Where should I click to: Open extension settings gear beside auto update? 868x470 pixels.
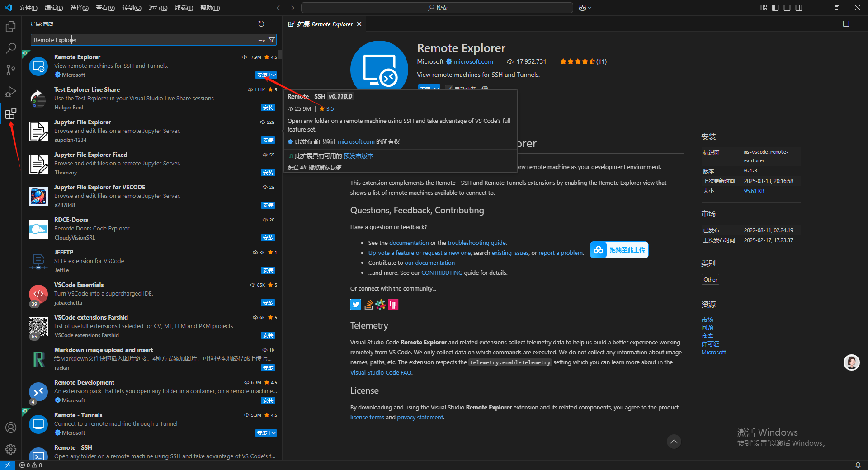[485, 88]
